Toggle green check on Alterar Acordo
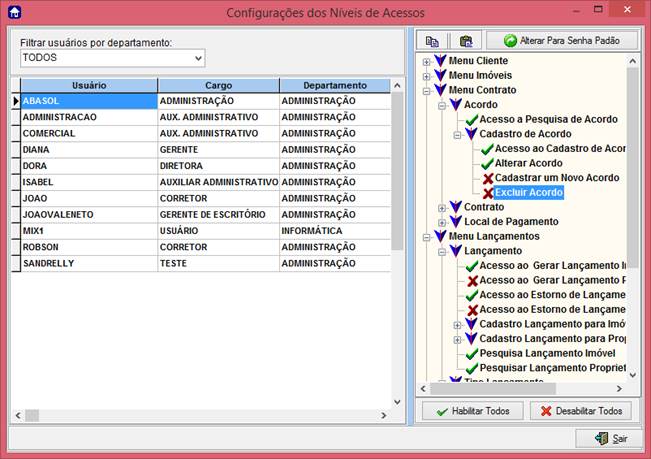 point(488,163)
